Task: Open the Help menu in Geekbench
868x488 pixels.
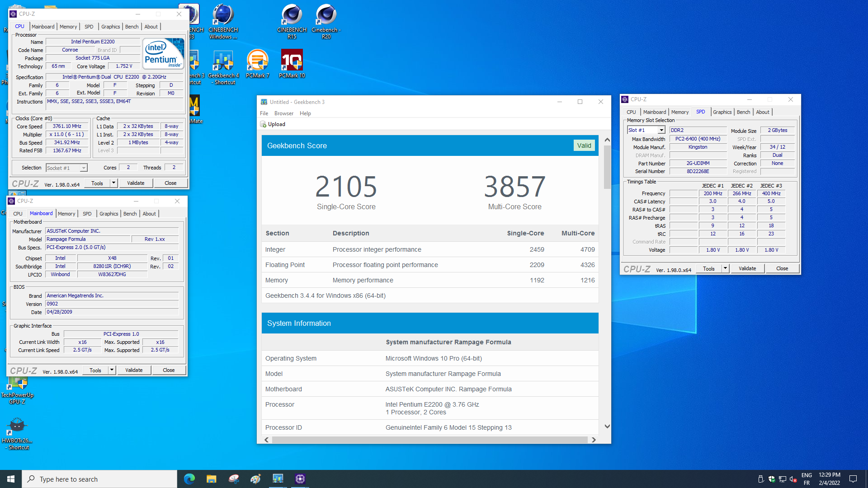Action: [305, 113]
